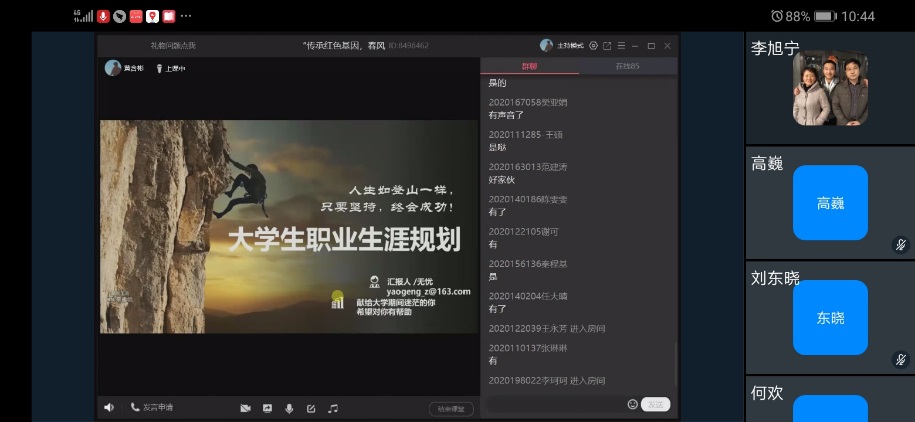Open the hamburger menu in title bar
This screenshot has height=422, width=915.
point(621,45)
